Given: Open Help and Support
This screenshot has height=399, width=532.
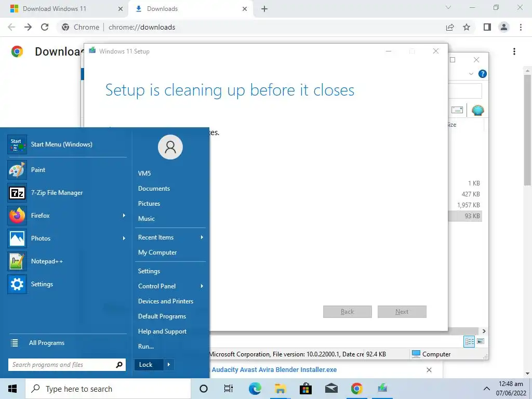Looking at the screenshot, I should 162,331.
